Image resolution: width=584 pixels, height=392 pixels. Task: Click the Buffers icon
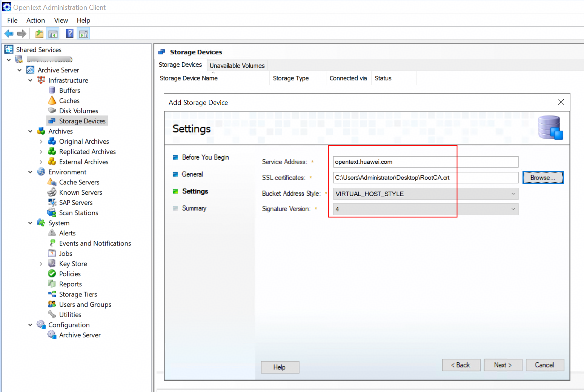pos(52,90)
